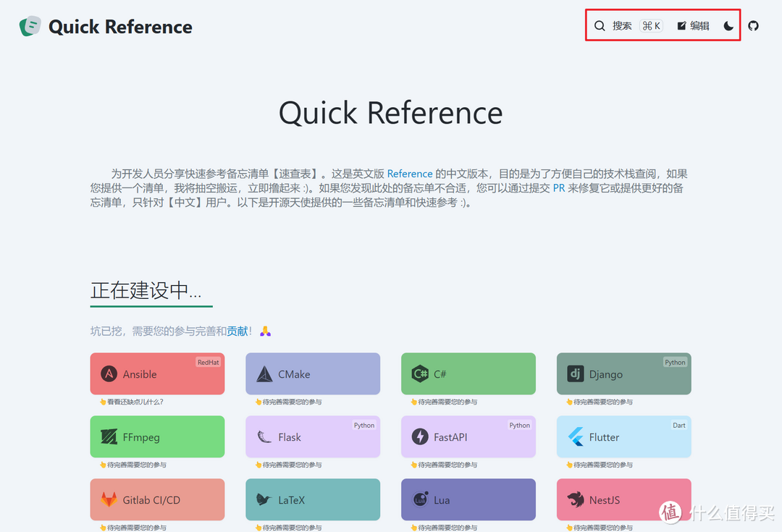Click the ⌘K shortcut badge

[x=652, y=26]
